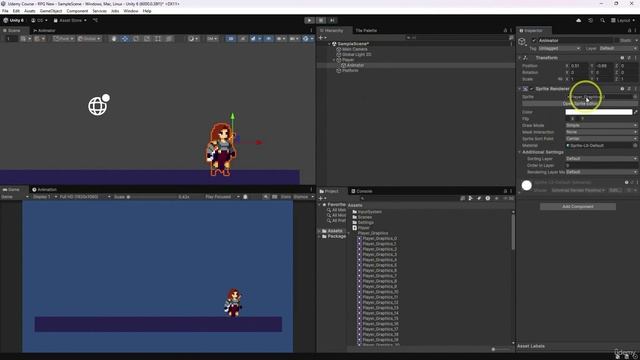Switch to the Console tab

point(362,191)
